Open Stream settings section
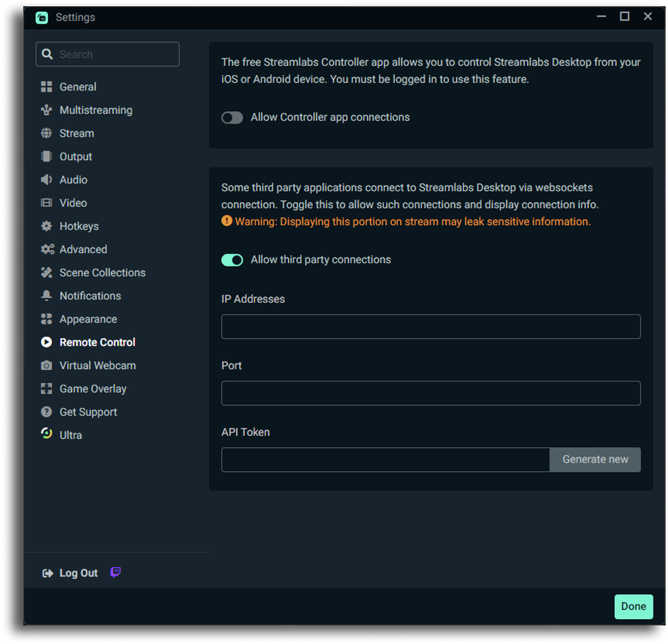Screen dimensions: 668x644 click(x=77, y=134)
